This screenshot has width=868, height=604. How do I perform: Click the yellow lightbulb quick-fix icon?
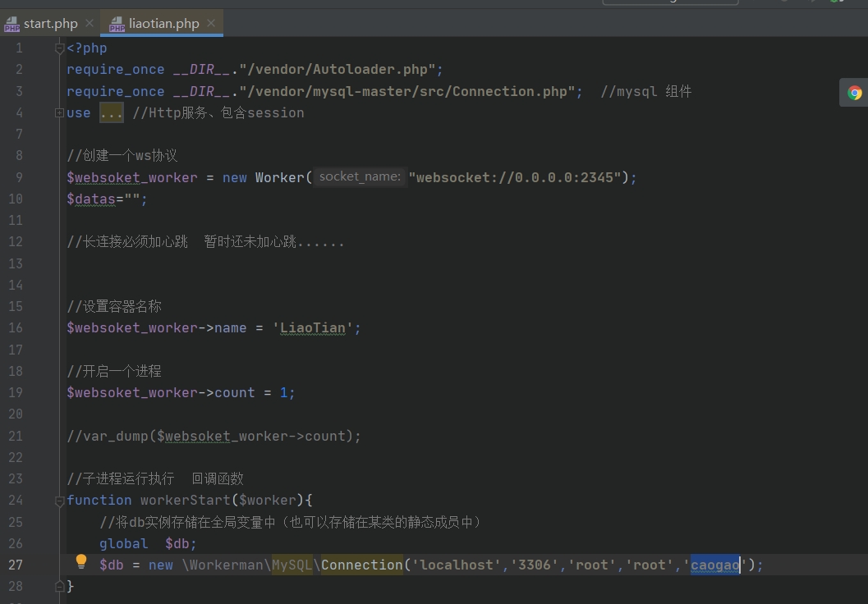pyautogui.click(x=81, y=562)
